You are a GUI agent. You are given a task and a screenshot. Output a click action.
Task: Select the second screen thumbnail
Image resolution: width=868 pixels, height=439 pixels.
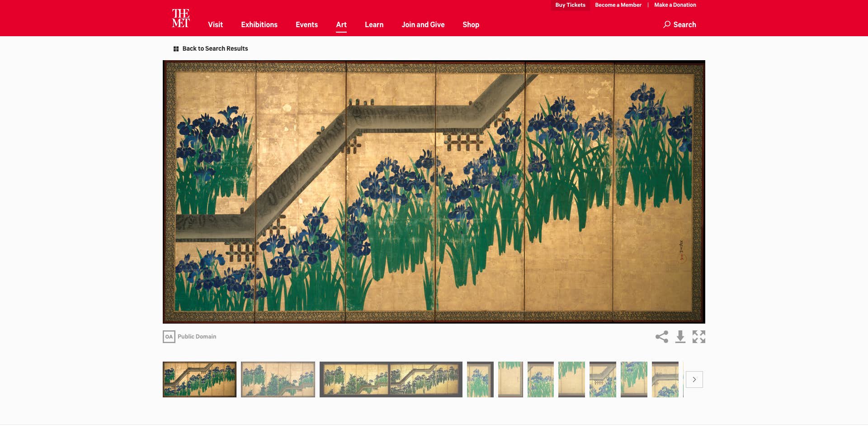pyautogui.click(x=278, y=379)
